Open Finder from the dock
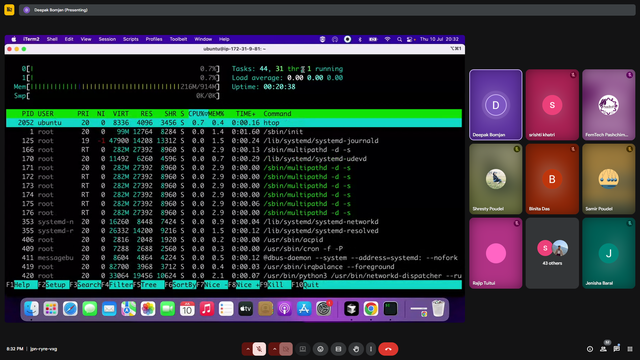 [31, 309]
